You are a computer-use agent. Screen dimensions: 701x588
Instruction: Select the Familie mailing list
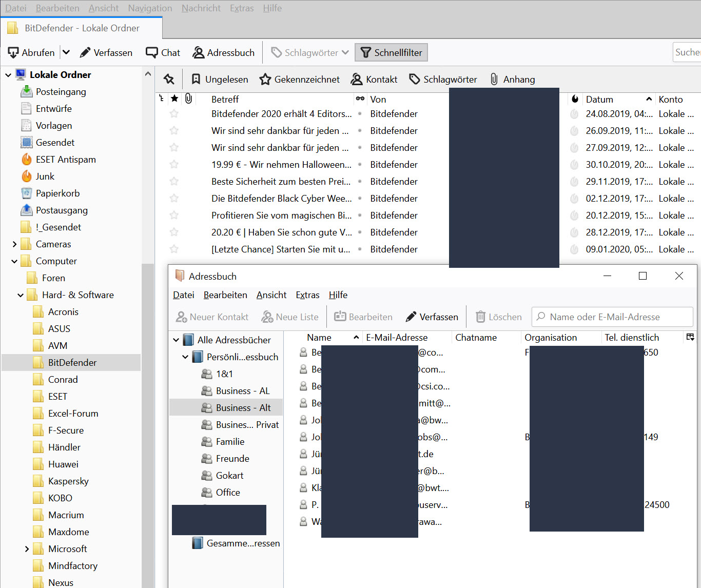coord(230,441)
